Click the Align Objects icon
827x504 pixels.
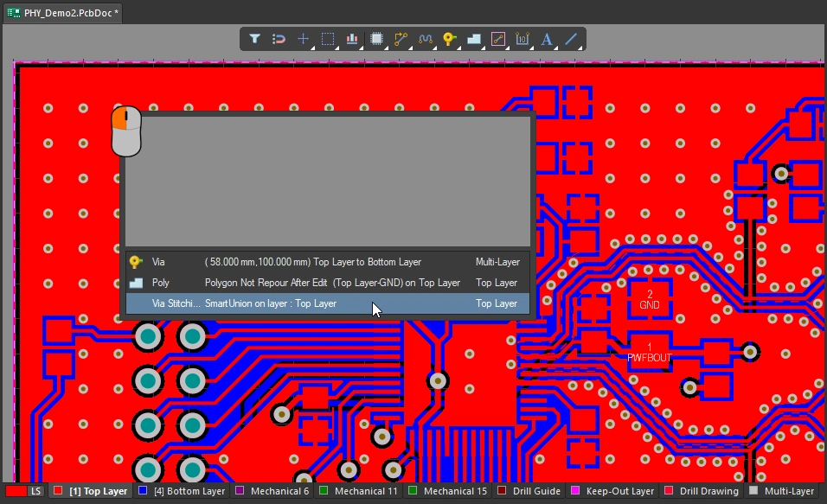pyautogui.click(x=352, y=39)
